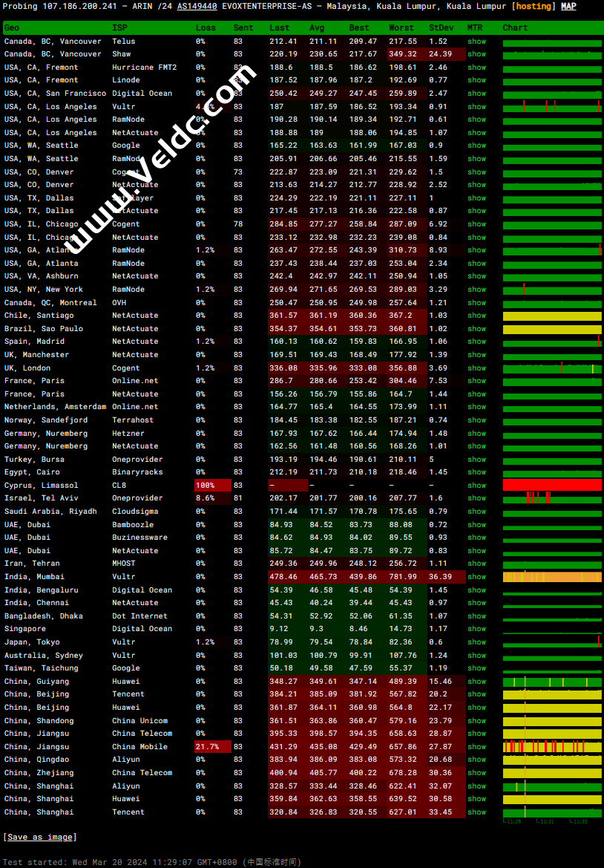Show MTR for Hetzner Nuremberg row
This screenshot has width=604, height=868.
[x=477, y=433]
